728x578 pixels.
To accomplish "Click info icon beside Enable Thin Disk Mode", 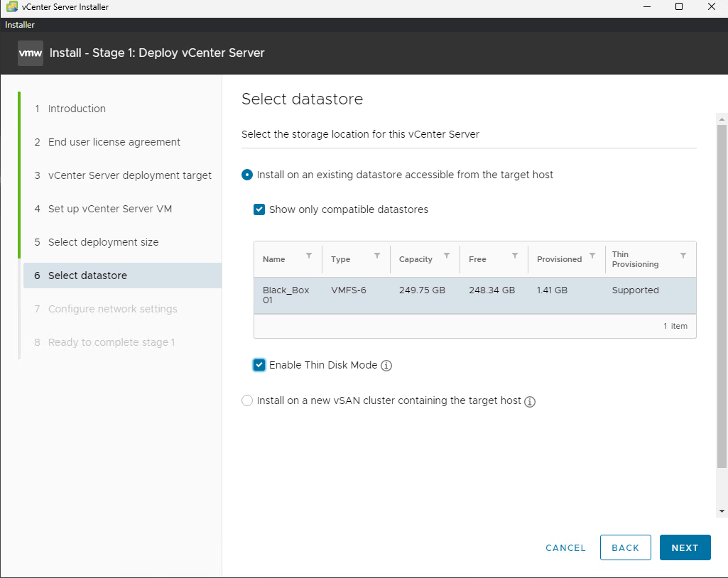I will 386,366.
